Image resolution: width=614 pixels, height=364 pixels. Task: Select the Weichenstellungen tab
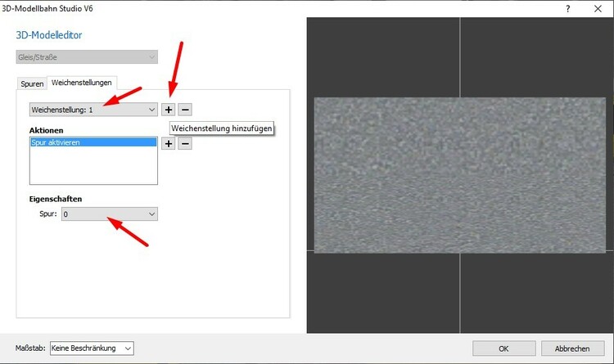pos(82,83)
